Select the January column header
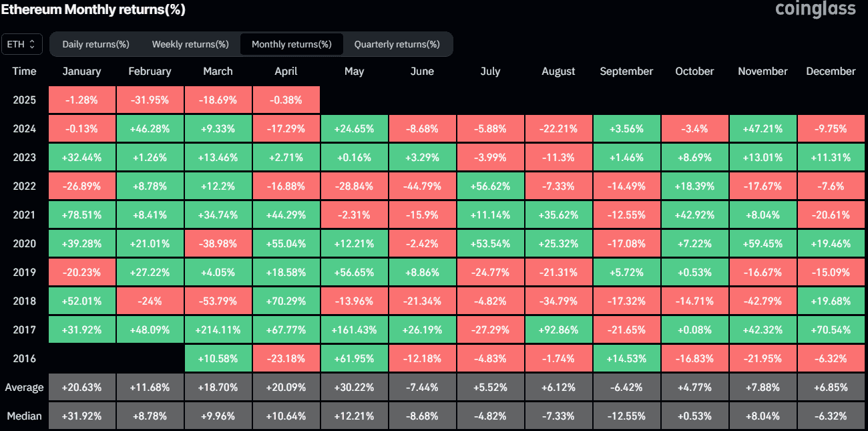Viewport: 868px width, 431px height. pyautogui.click(x=81, y=71)
